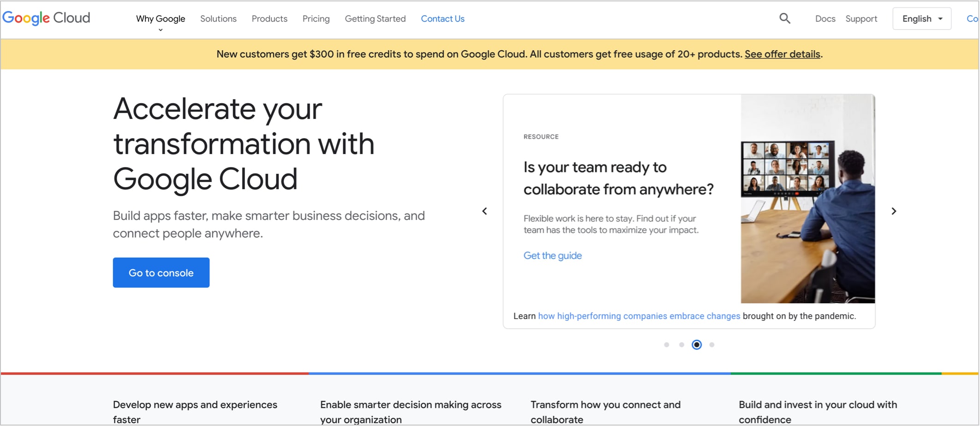
Task: Click Transform how you connect and collaborate
Action: pyautogui.click(x=605, y=412)
